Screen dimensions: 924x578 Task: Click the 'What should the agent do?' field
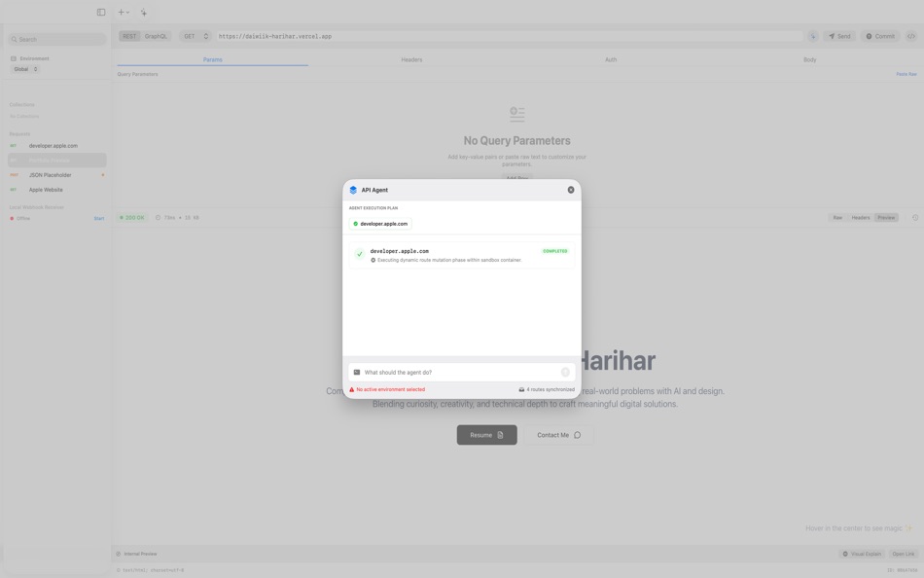pos(461,372)
